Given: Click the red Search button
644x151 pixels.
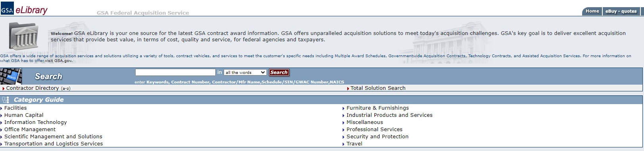Looking at the screenshot, I should coord(279,72).
